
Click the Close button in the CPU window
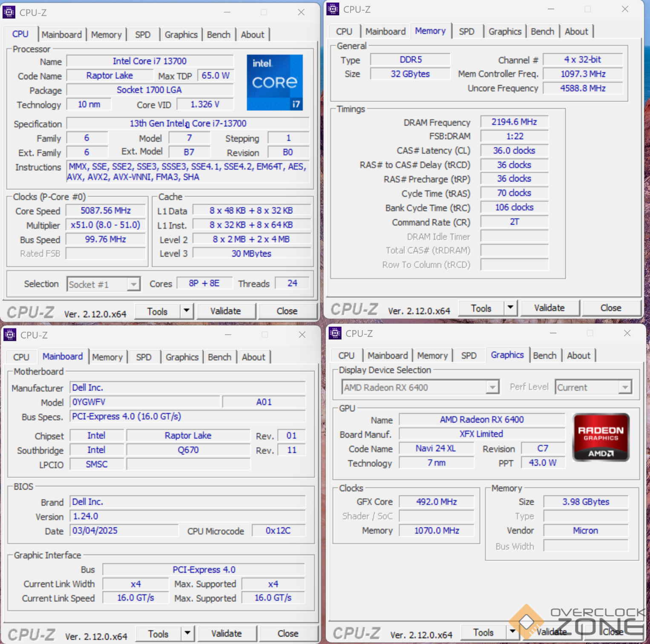287,311
